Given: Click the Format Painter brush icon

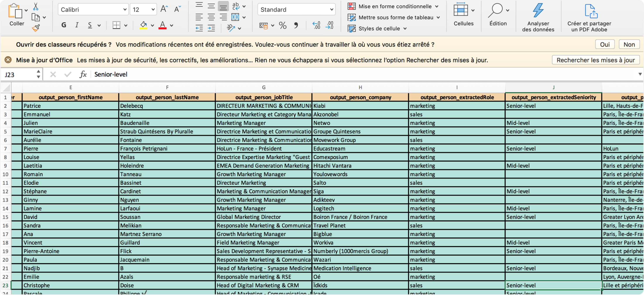Looking at the screenshot, I should click(36, 28).
